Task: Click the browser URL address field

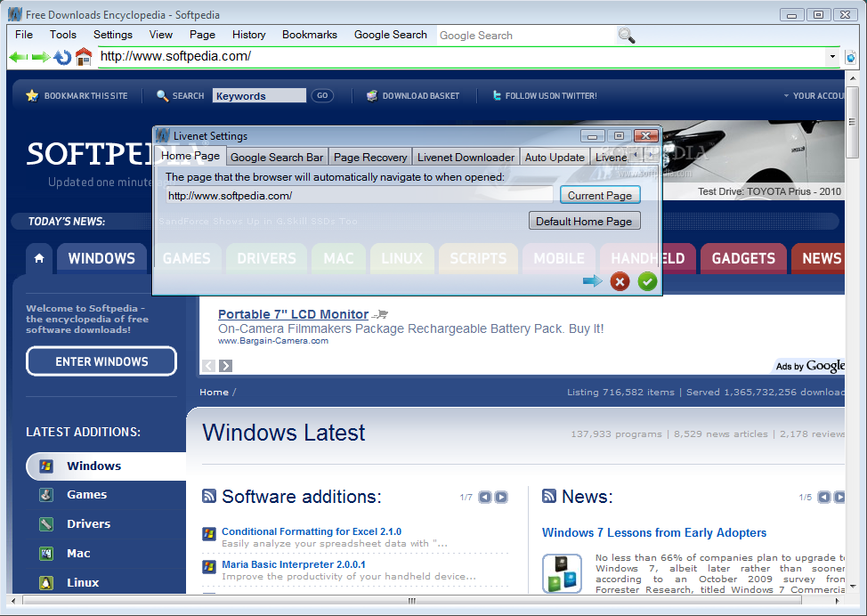Action: click(462, 56)
